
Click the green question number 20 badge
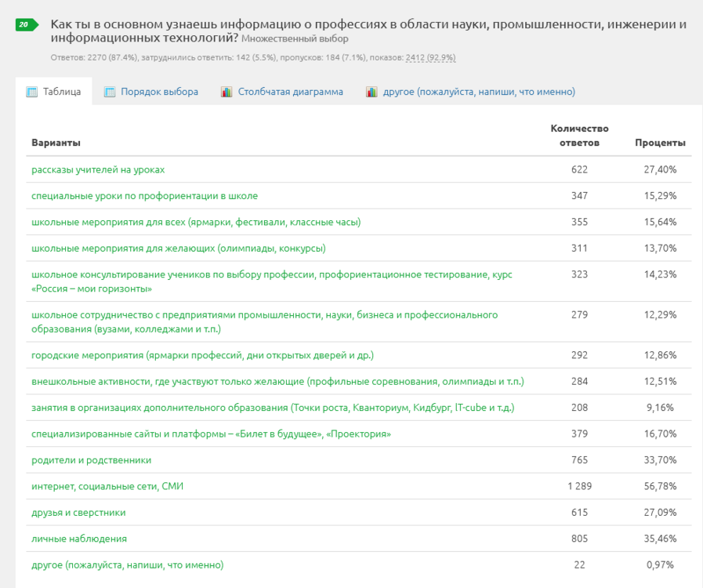coord(27,24)
